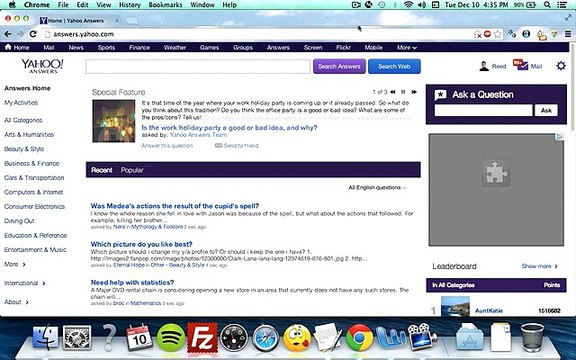Click the volume icon in menu bar
Viewport: 576px width, 360px height.
coord(422,5)
